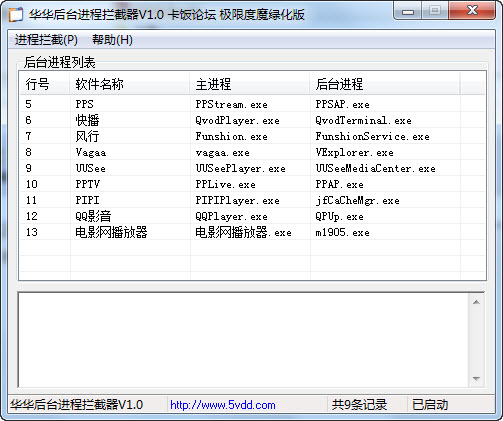Select the 快播 software name
Image resolution: width=503 pixels, height=421 pixels.
point(87,120)
